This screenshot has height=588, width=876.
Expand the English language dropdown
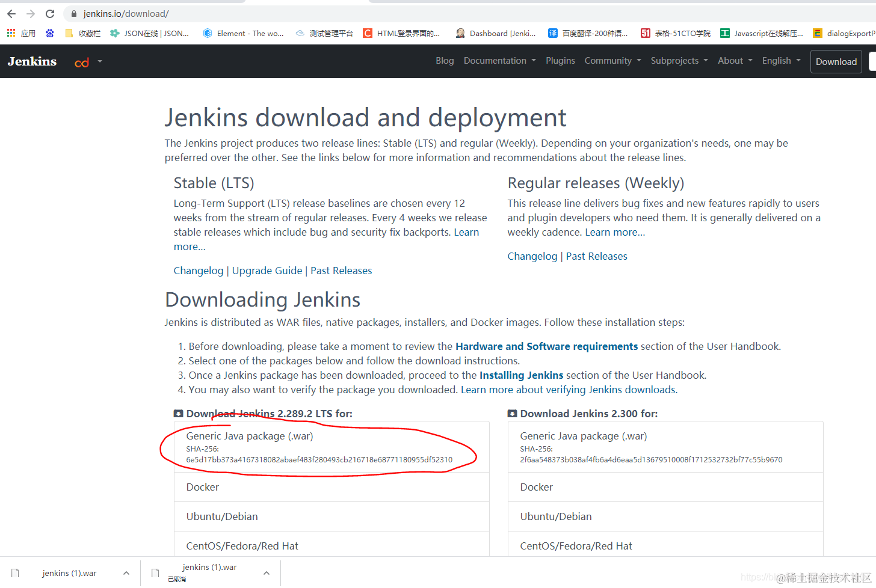pyautogui.click(x=781, y=61)
